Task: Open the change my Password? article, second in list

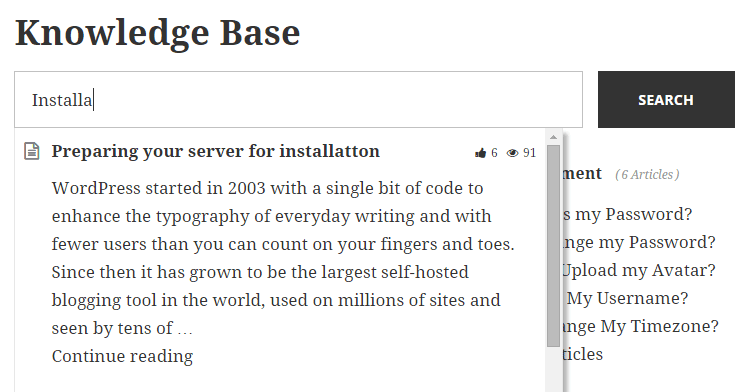Action: click(x=639, y=242)
